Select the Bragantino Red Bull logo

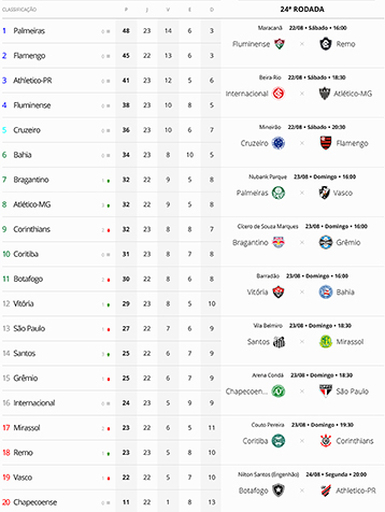pyautogui.click(x=278, y=242)
